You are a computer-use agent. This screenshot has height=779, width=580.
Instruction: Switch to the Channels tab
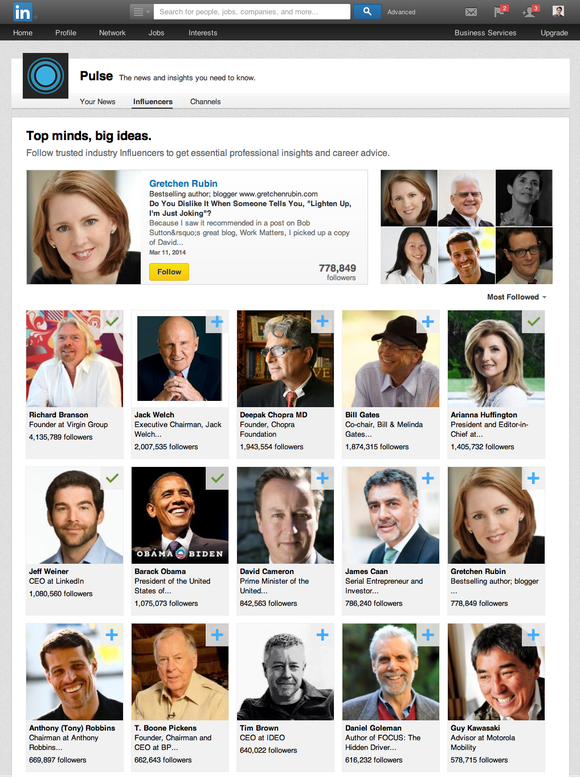[205, 101]
